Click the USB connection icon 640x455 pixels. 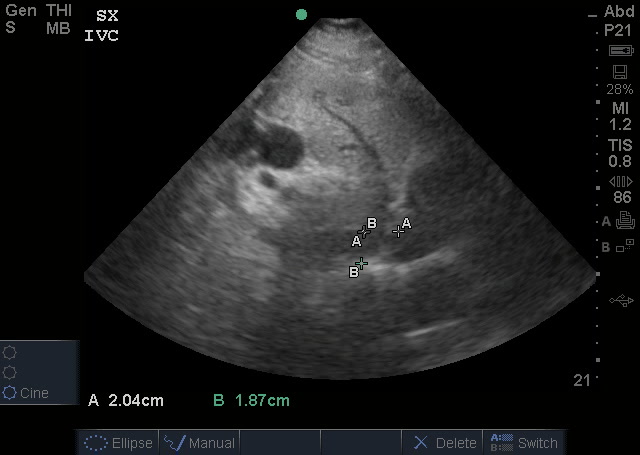click(620, 300)
